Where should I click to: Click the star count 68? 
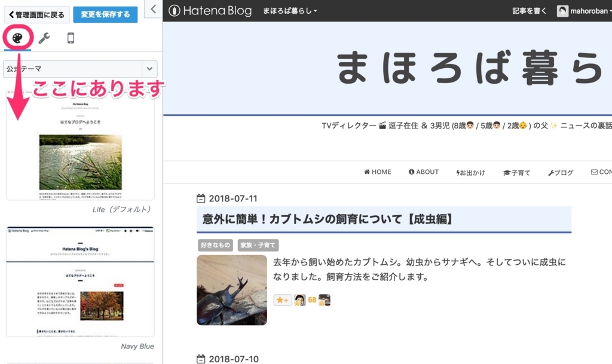click(312, 300)
